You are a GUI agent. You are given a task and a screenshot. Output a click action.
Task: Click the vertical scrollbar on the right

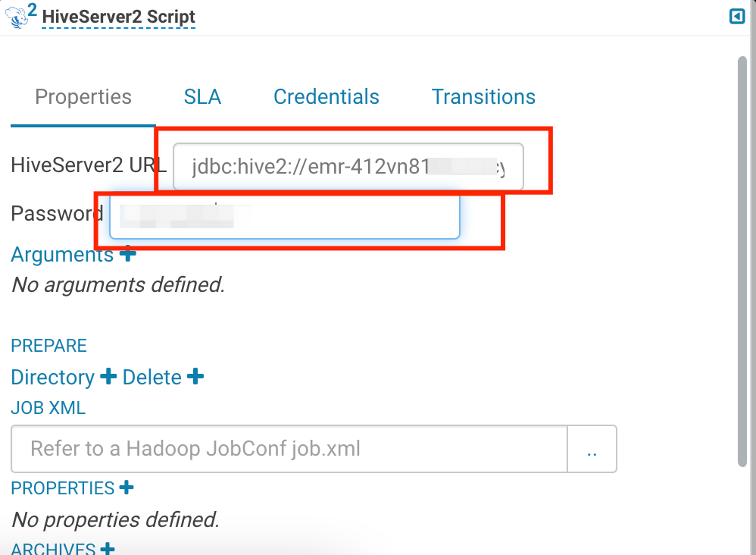click(x=742, y=262)
